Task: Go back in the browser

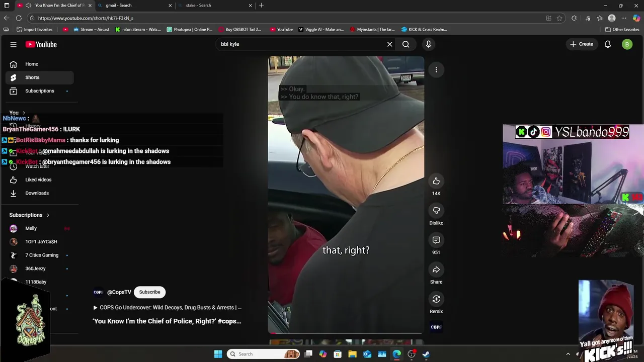Action: [x=7, y=18]
